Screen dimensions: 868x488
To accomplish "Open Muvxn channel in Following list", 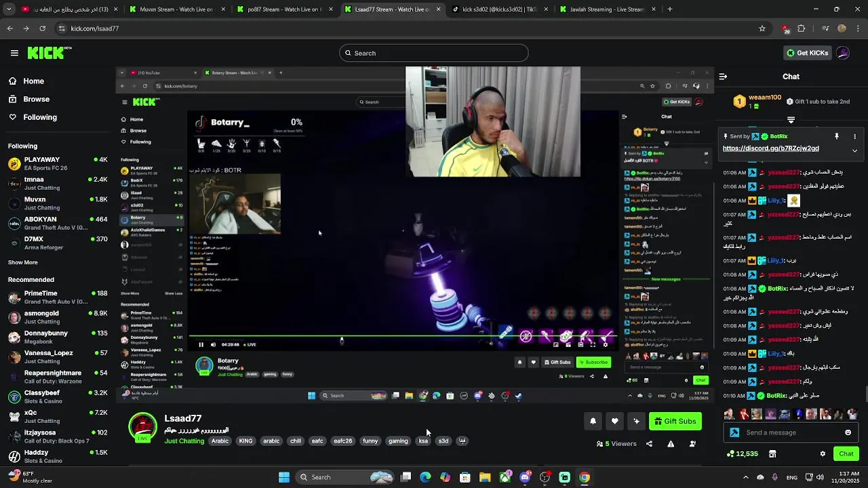I will [x=58, y=203].
